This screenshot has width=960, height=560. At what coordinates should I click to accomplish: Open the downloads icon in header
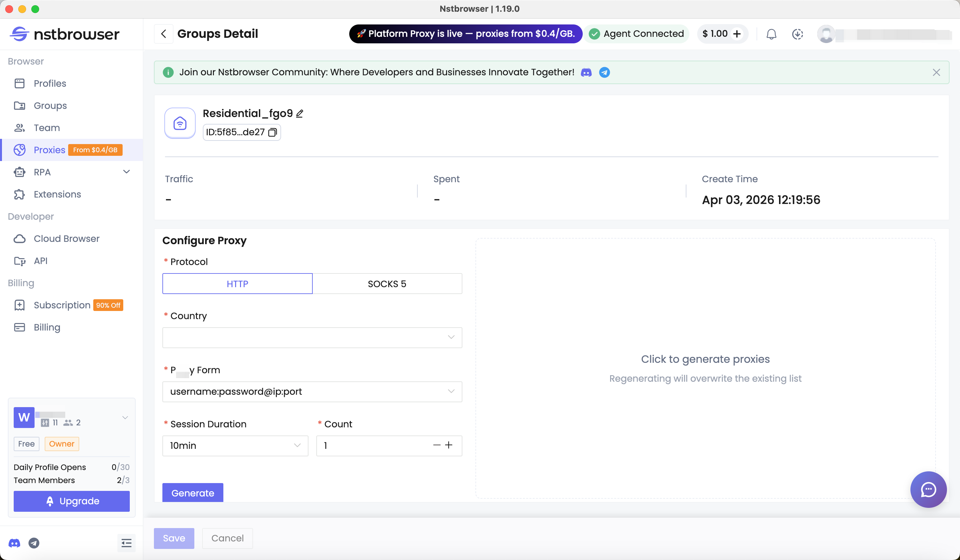797,34
